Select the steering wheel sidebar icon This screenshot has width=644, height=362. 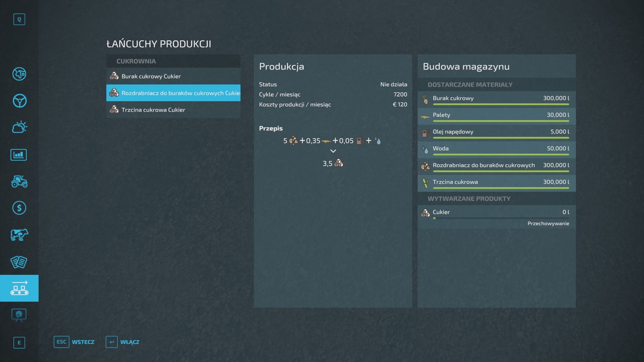[x=19, y=101]
